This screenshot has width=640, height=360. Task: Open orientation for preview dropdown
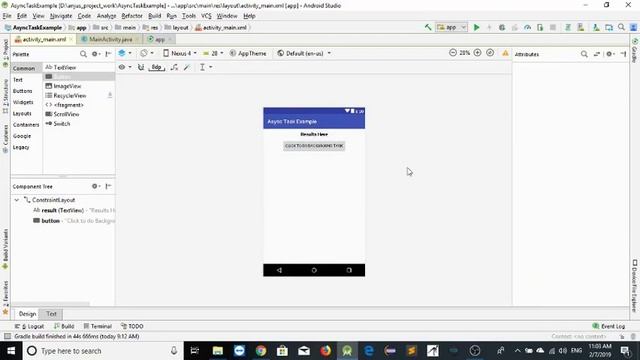point(147,53)
